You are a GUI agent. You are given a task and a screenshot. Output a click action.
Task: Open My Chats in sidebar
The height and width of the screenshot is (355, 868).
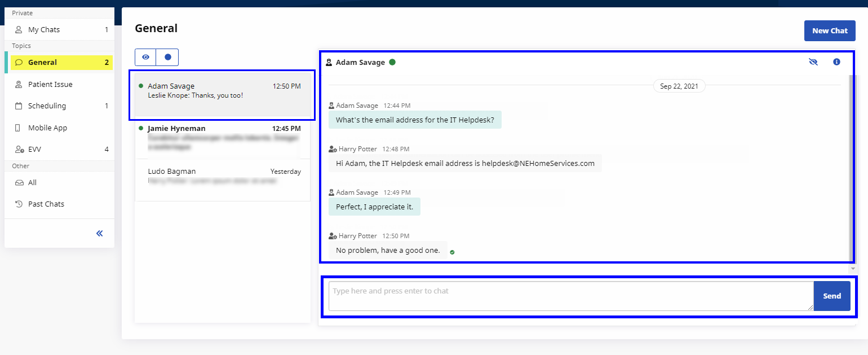(44, 29)
